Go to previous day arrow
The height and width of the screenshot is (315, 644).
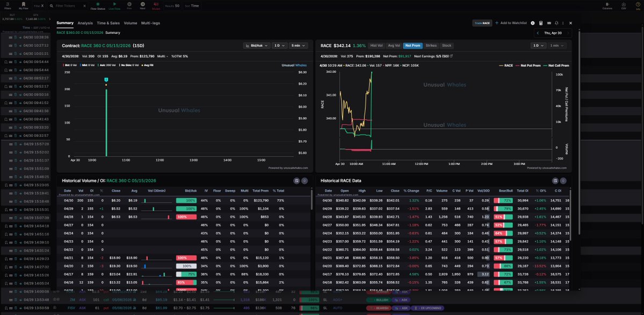(x=538, y=33)
